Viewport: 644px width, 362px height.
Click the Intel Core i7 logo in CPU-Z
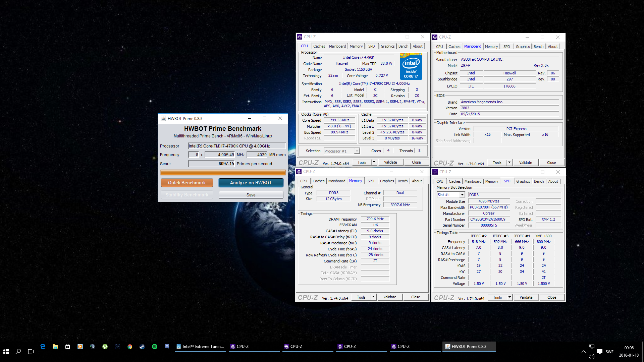[x=411, y=66]
